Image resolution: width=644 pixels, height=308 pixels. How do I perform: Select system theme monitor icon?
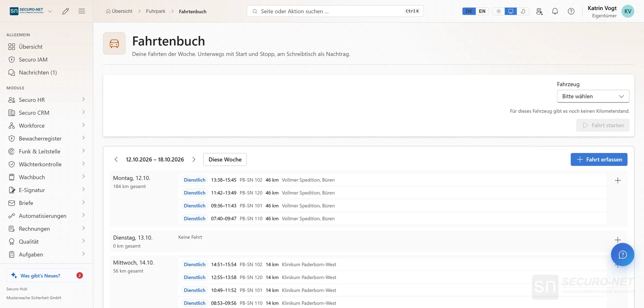pos(511,11)
